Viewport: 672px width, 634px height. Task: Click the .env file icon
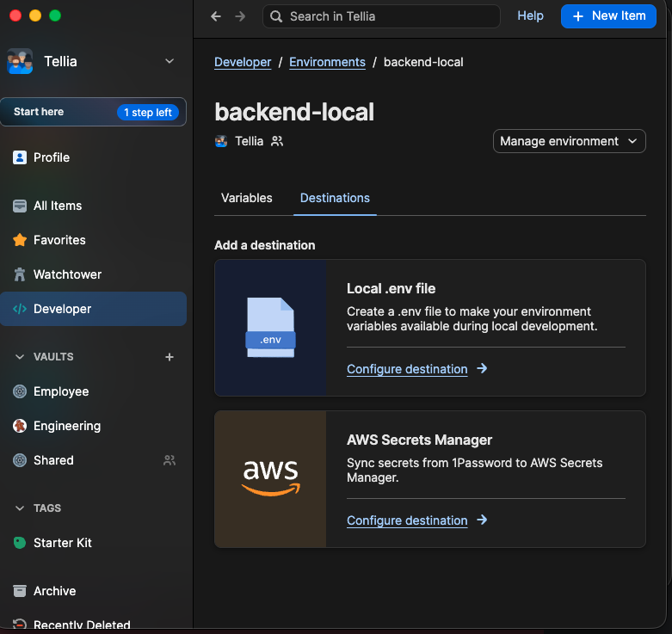pos(270,328)
